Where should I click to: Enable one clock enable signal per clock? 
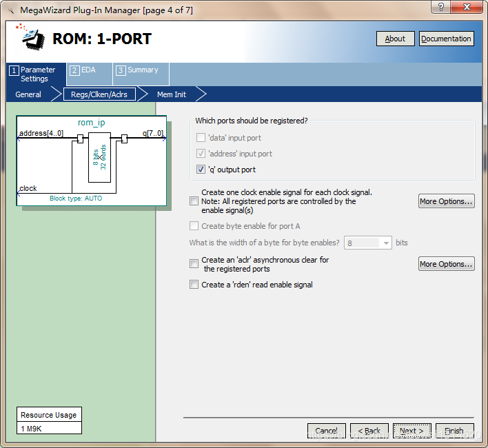(194, 201)
